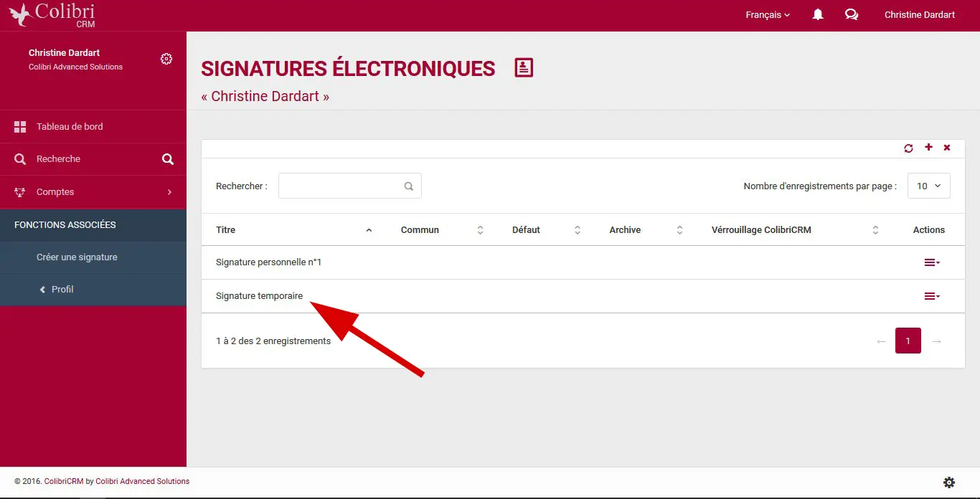Change records per page dropdown
This screenshot has height=499, width=980.
(x=929, y=186)
